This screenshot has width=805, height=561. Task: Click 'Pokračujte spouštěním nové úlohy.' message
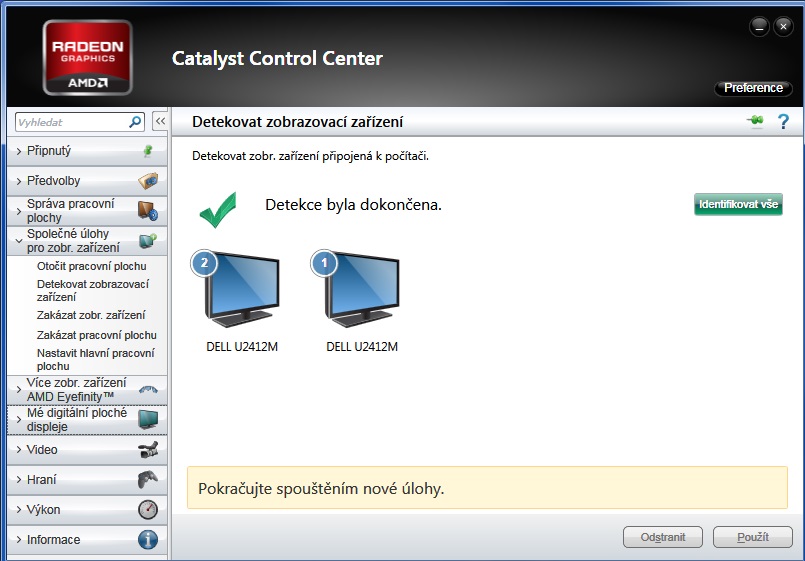[321, 488]
